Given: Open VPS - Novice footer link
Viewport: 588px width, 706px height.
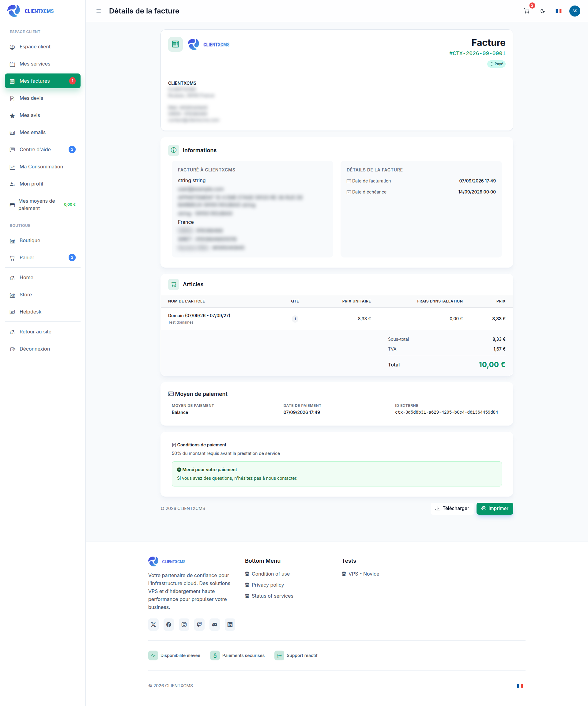Looking at the screenshot, I should coord(360,573).
